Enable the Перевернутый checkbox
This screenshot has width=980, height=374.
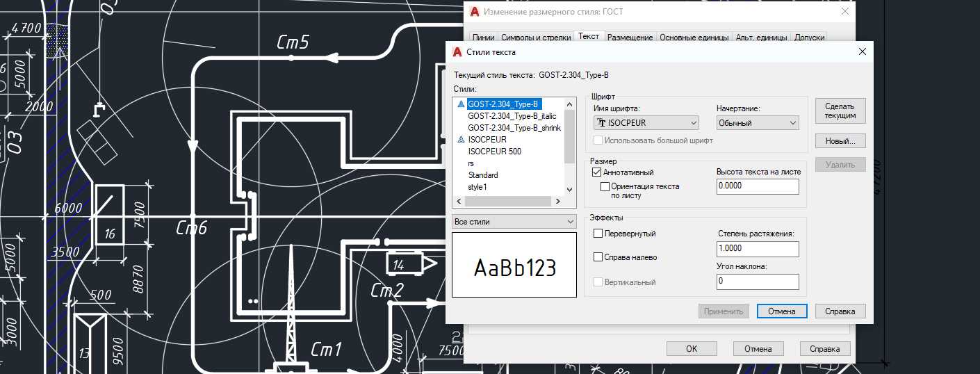tap(598, 234)
